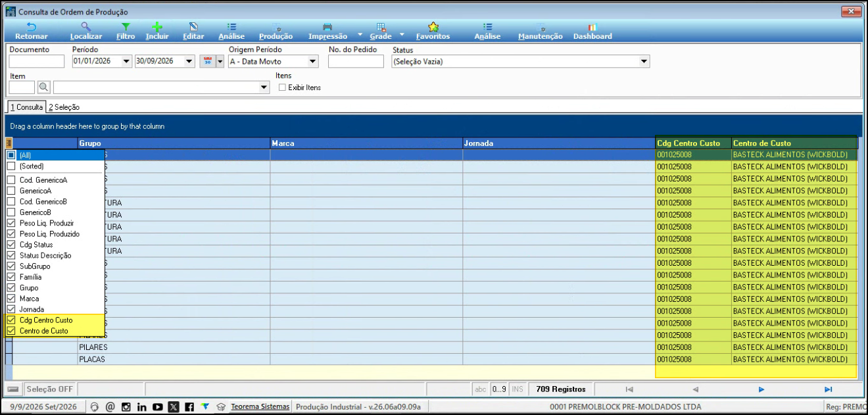
Task: Enable the Exibir Itens checkbox
Action: (x=283, y=87)
